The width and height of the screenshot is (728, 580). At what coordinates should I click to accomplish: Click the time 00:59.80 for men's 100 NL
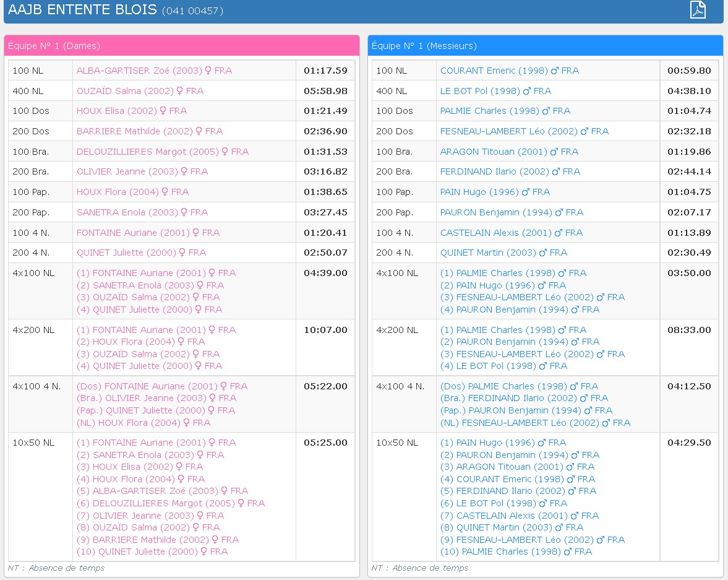[689, 71]
